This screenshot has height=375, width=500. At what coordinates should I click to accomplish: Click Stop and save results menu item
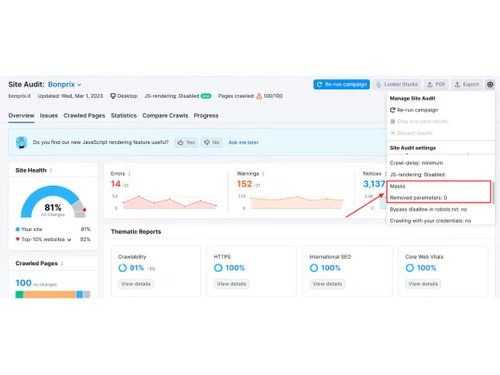tap(419, 121)
